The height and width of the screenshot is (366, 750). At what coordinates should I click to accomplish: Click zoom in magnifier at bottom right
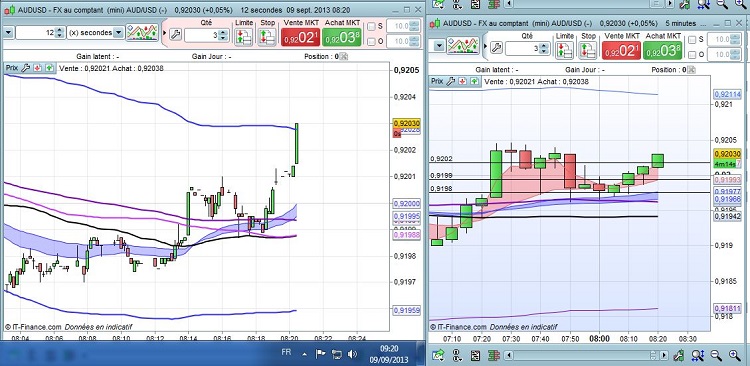click(735, 355)
